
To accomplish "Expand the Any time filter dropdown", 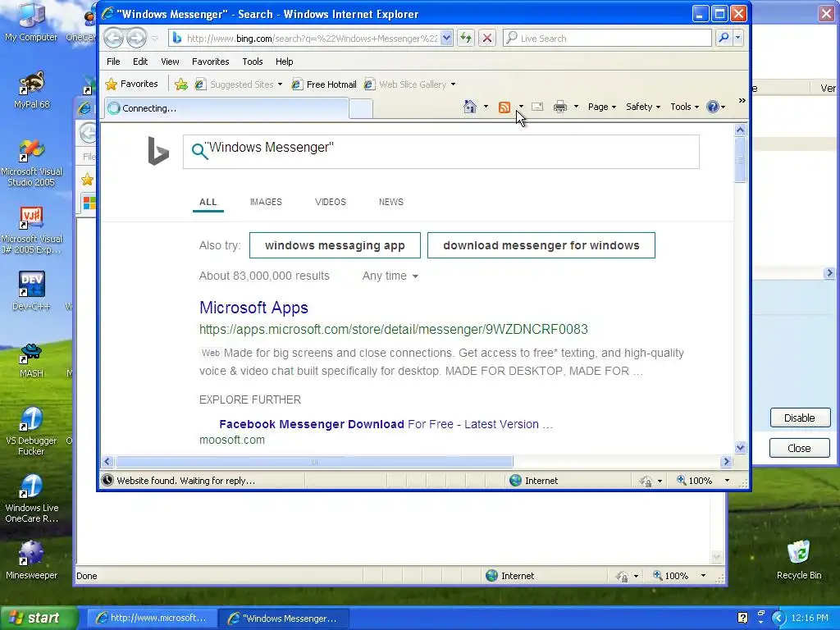I will coord(390,276).
